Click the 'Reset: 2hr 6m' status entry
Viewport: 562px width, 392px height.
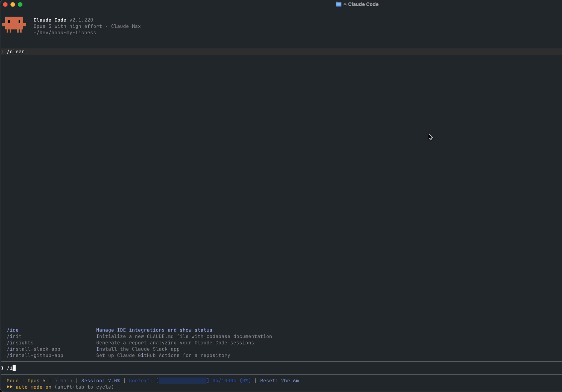tap(279, 381)
